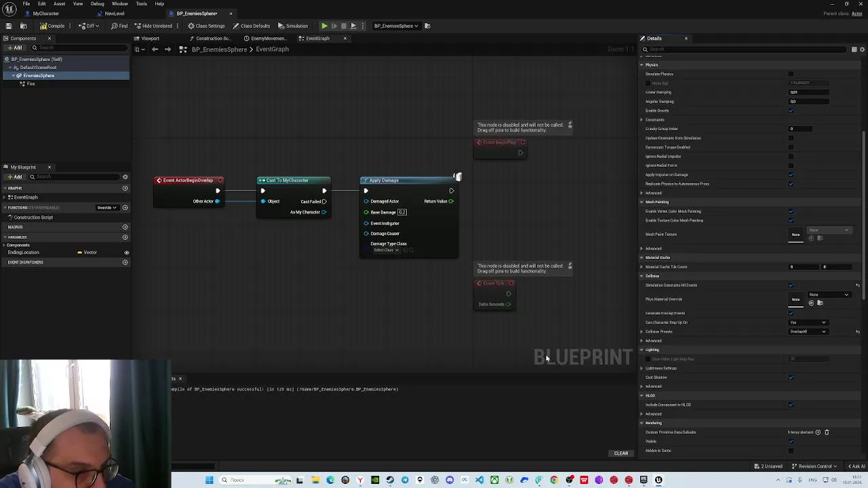Screen dimensions: 868x488
Task: Click the Components search field
Action: tap(79, 48)
